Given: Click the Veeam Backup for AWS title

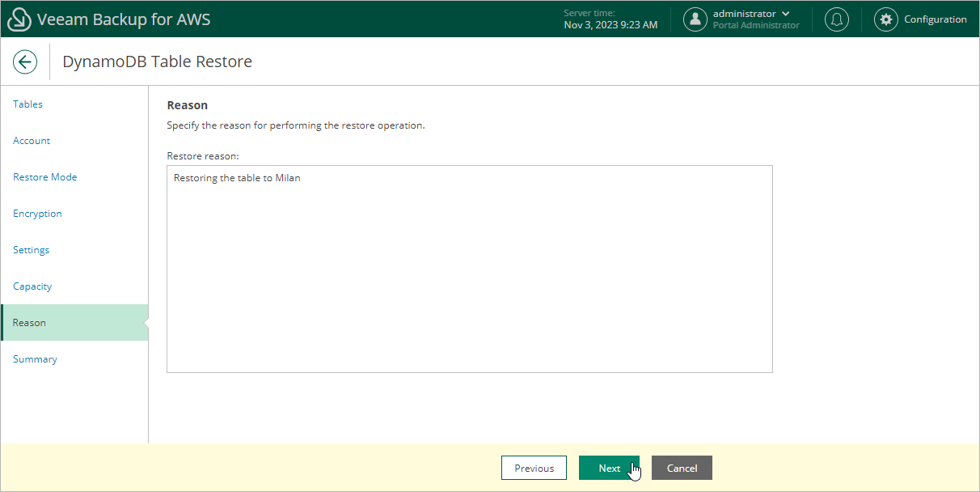Looking at the screenshot, I should point(124,19).
